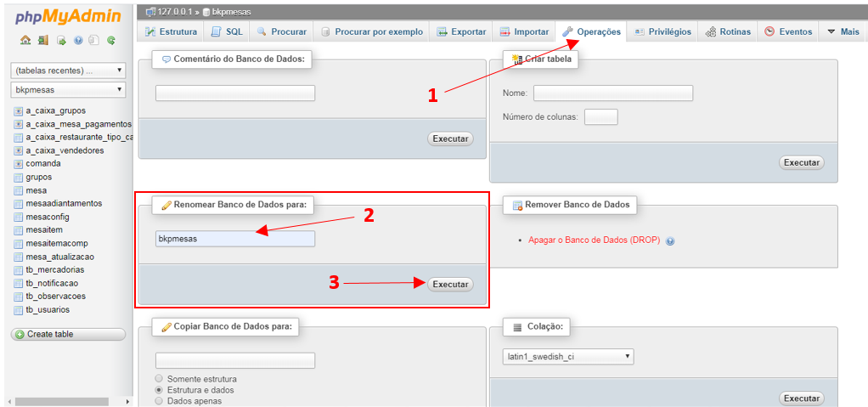Open the Mais tab menu

pyautogui.click(x=843, y=31)
